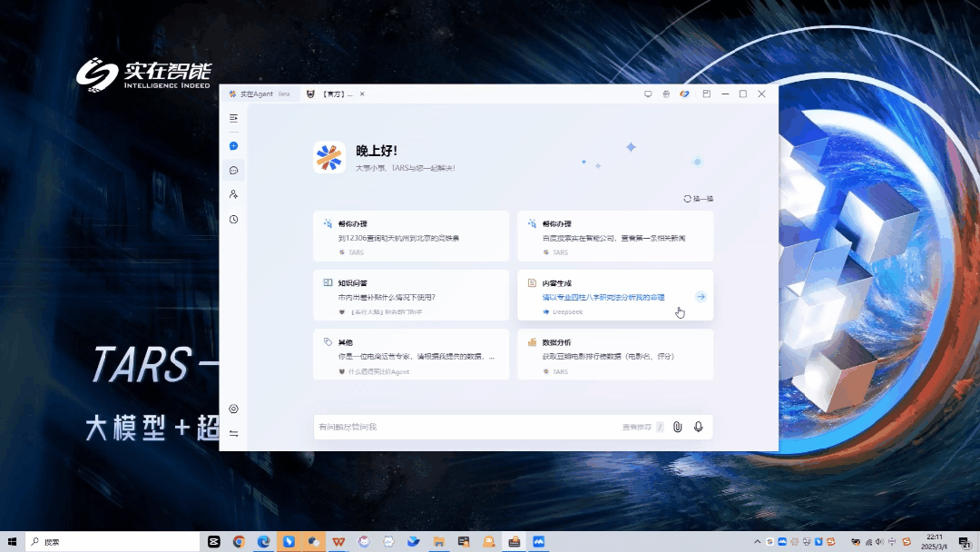This screenshot has width=980, height=552.
Task: Click the robot icon in the title bar
Action: (665, 94)
